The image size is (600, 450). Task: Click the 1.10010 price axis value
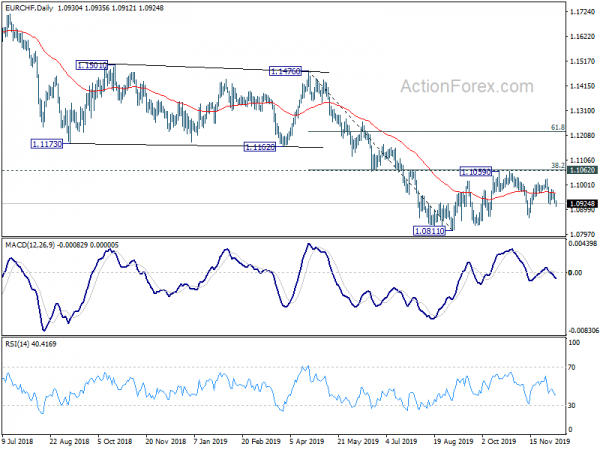pos(582,185)
